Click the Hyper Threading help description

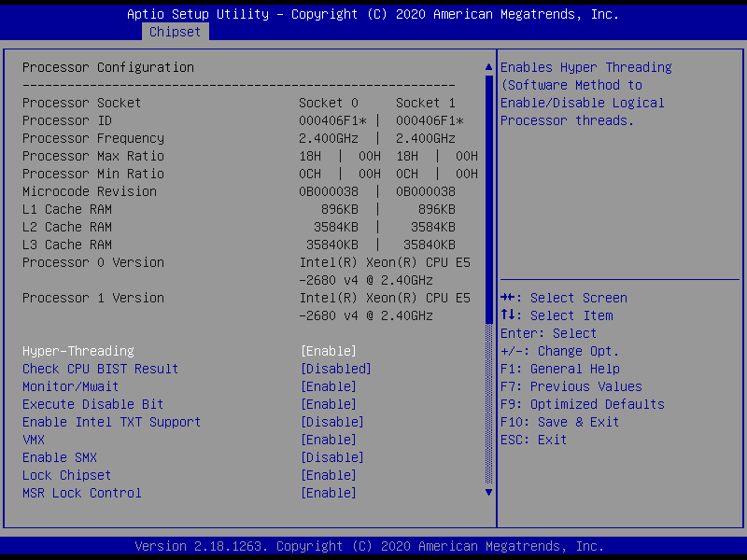pos(586,94)
